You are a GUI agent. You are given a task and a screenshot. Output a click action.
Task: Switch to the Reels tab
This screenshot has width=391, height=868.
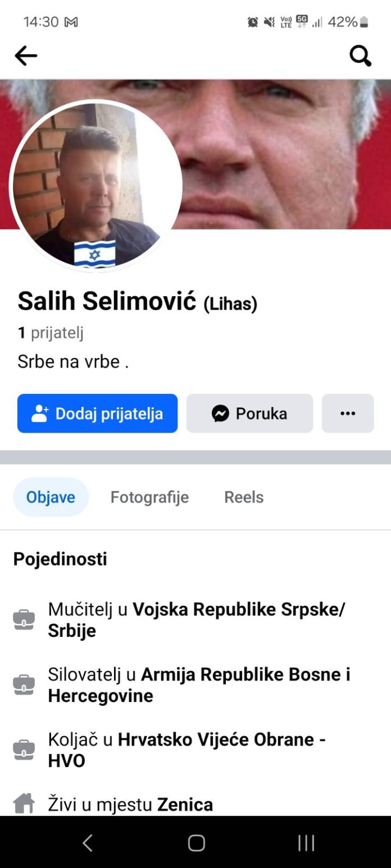[x=244, y=497]
